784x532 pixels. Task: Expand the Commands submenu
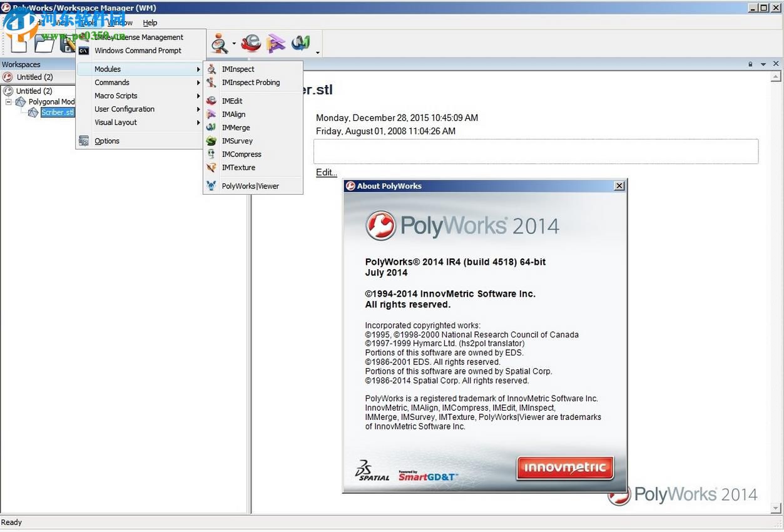[141, 83]
